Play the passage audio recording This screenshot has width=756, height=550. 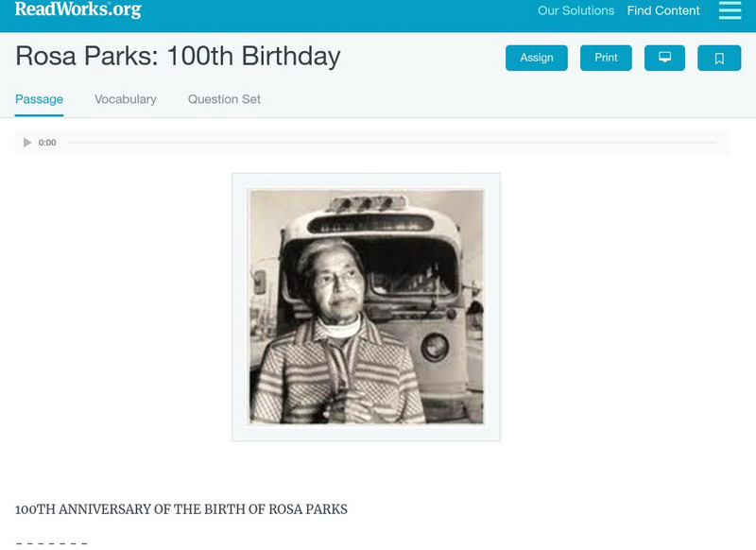click(27, 143)
